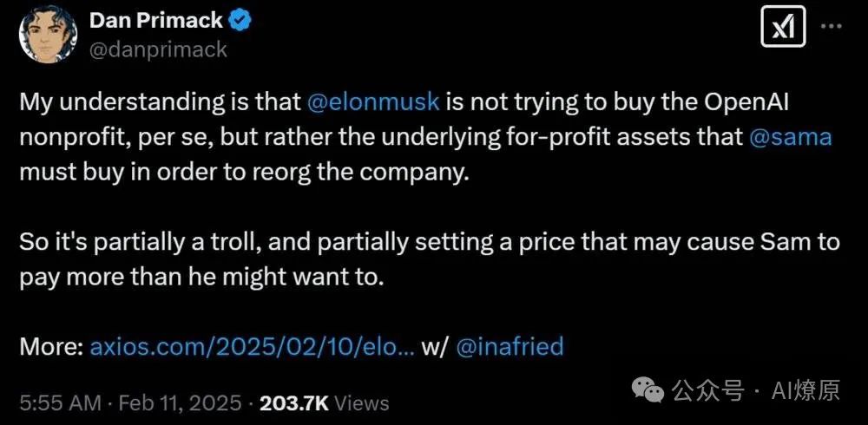Click the word Views after the count

361,402
